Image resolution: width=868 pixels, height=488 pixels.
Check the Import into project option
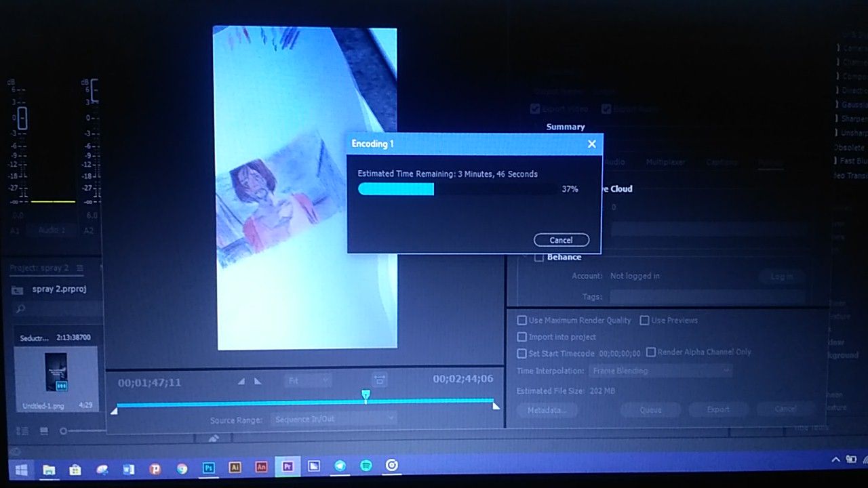(521, 337)
